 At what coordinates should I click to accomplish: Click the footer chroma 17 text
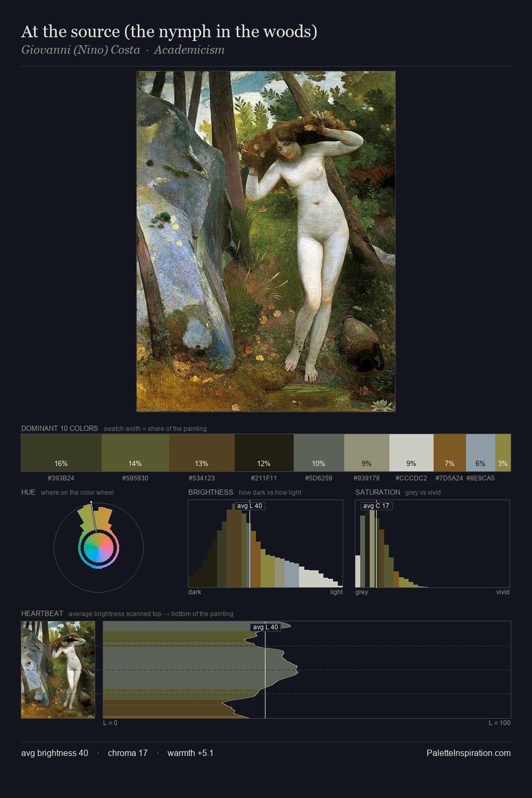(x=128, y=753)
